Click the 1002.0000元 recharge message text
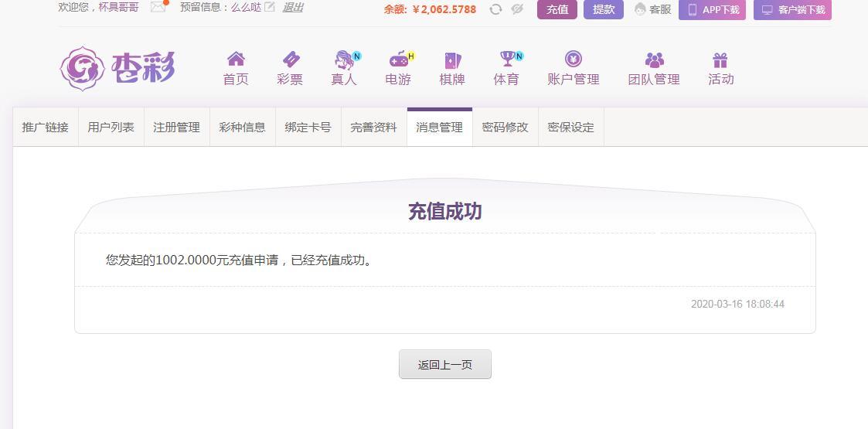This screenshot has height=429, width=868. pyautogui.click(x=240, y=260)
